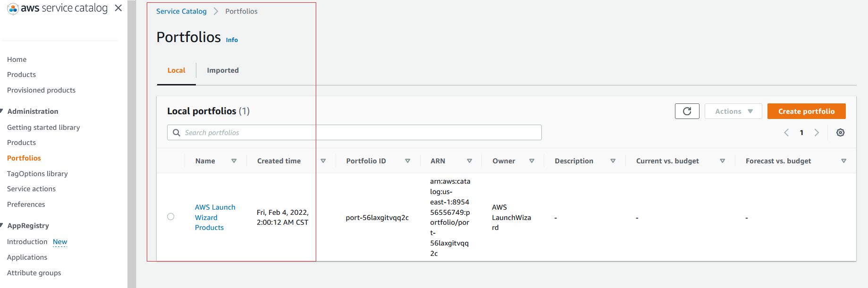Click the AWS Service Catalog logo
The image size is (868, 288).
tap(58, 8)
